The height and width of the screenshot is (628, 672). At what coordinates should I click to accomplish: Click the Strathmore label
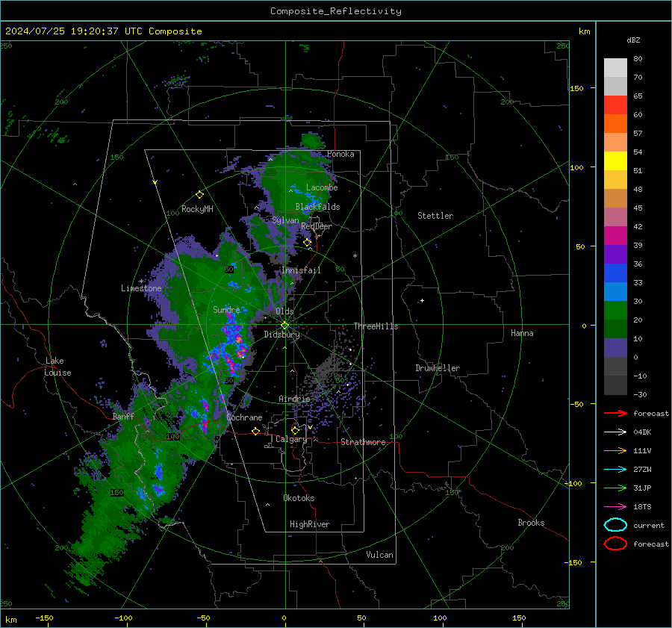[x=363, y=442]
